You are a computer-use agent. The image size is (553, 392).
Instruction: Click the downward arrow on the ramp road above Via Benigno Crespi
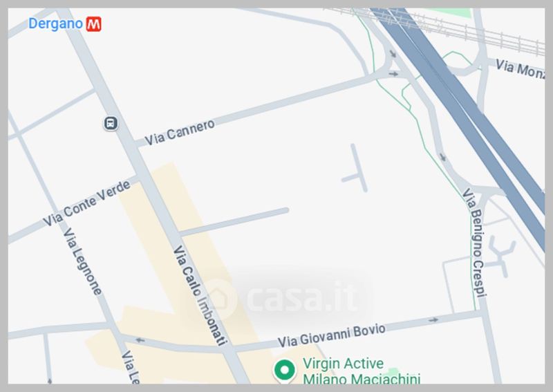(x=442, y=157)
